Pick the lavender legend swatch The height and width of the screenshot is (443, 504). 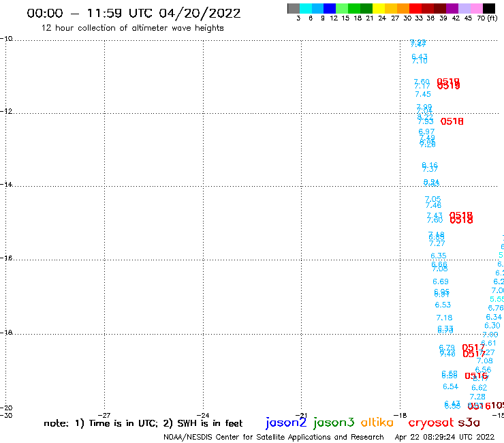pos(464,8)
